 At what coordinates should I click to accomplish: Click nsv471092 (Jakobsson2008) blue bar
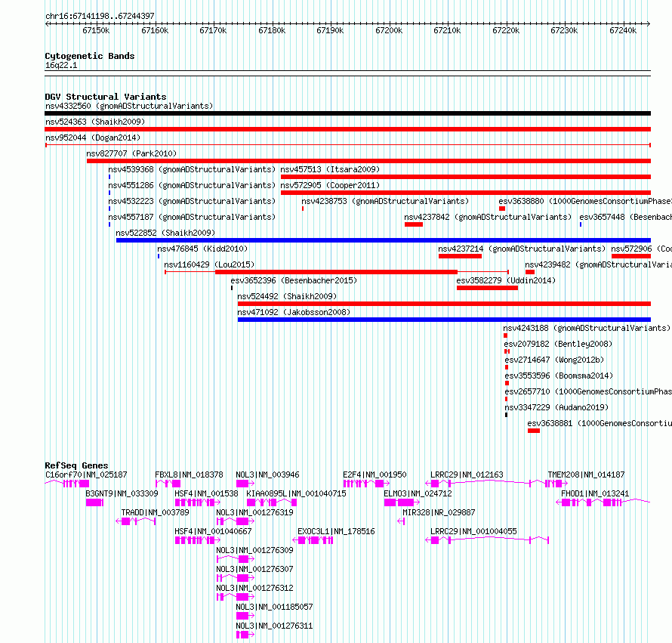[445, 320]
